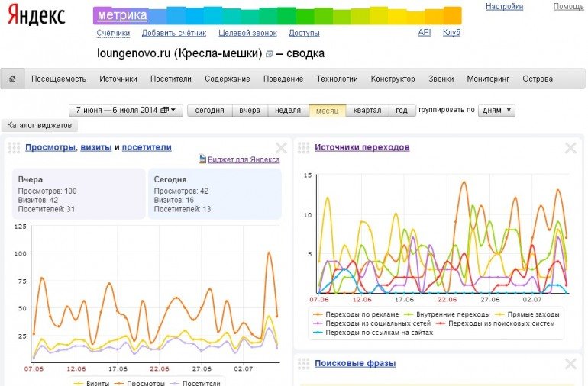Close the Источники переходов widget

[570, 148]
